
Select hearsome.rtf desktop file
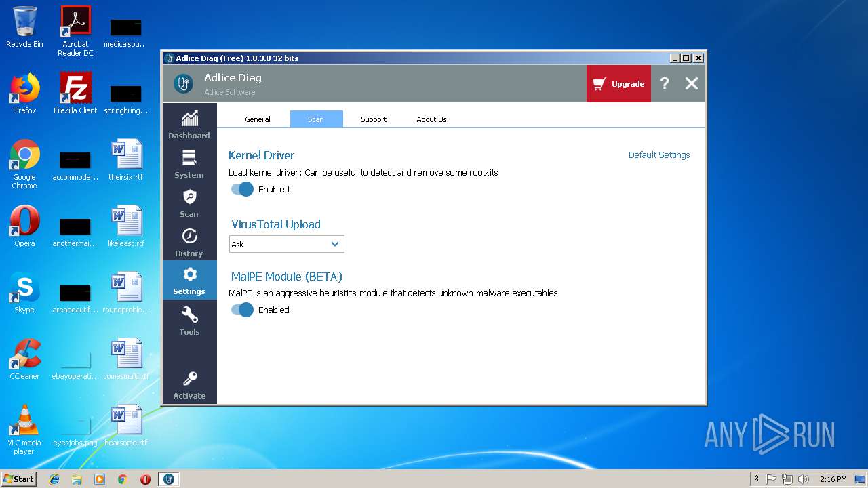click(x=126, y=426)
